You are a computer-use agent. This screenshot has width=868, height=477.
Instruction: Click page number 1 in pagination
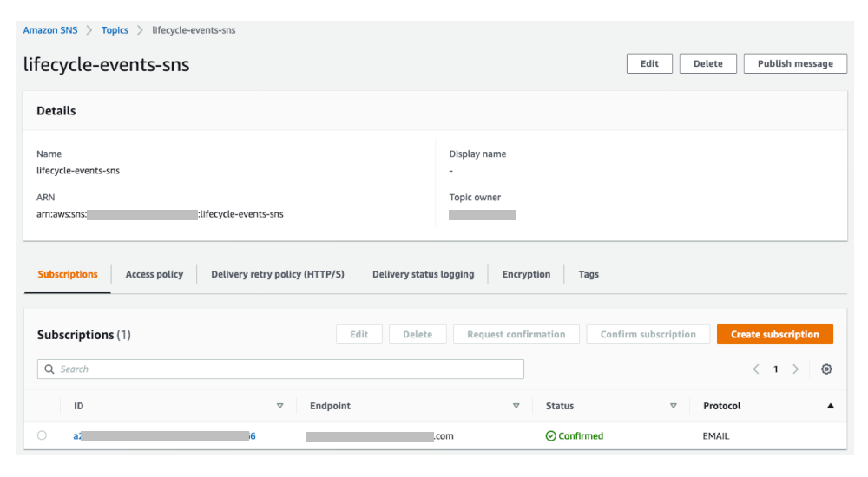click(x=775, y=369)
